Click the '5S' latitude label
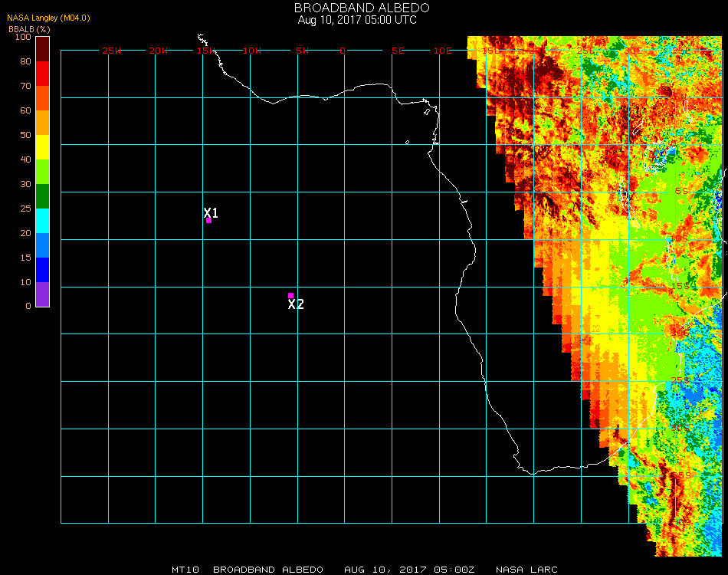The width and height of the screenshot is (728, 575). (x=681, y=192)
